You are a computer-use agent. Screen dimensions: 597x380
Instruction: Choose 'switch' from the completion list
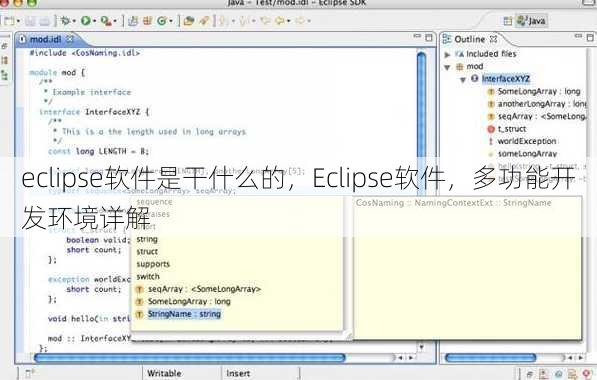(148, 276)
